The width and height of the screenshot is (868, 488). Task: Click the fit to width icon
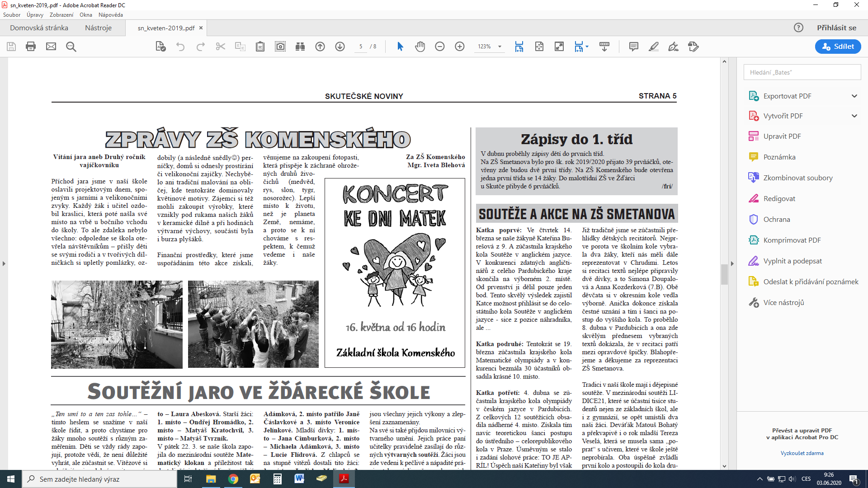(519, 47)
